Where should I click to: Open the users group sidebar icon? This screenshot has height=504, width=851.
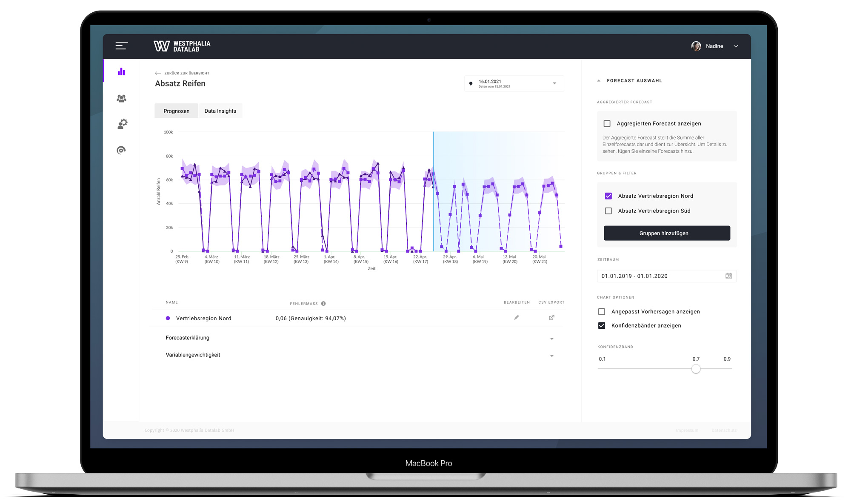click(121, 98)
